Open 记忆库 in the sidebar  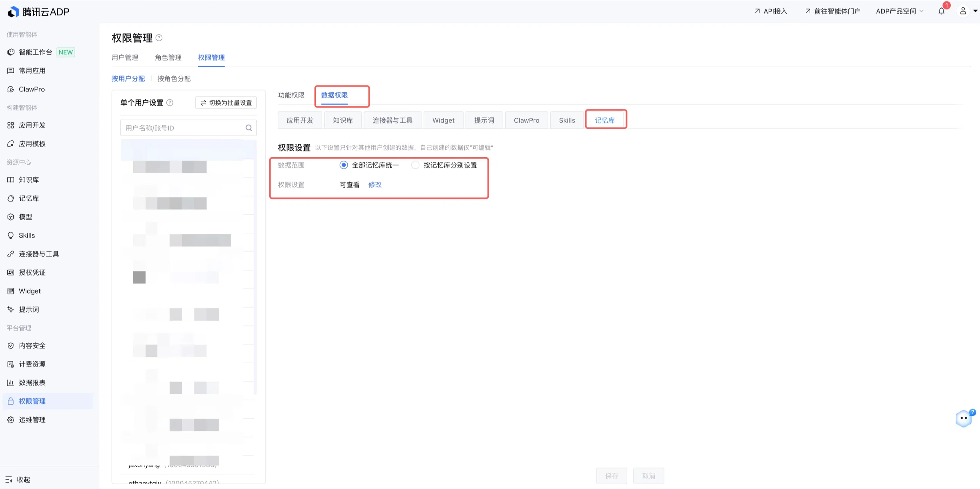pos(28,198)
